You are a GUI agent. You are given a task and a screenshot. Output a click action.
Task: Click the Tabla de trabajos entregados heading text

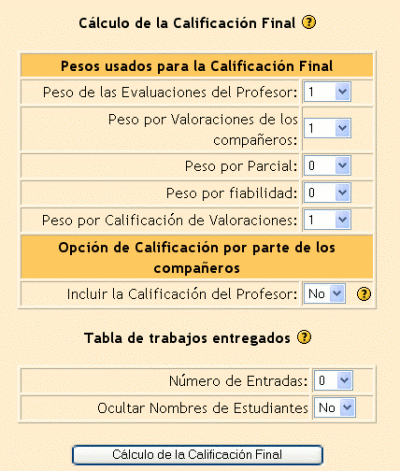click(187, 338)
